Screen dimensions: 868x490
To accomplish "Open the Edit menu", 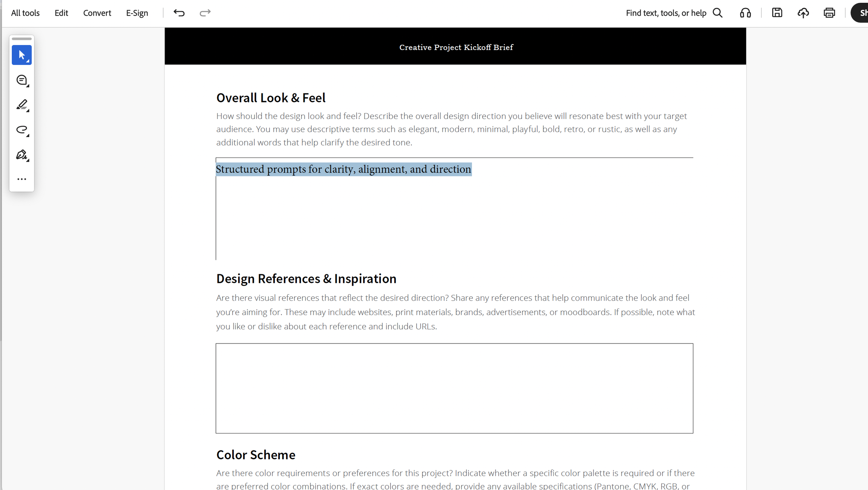I will [61, 13].
